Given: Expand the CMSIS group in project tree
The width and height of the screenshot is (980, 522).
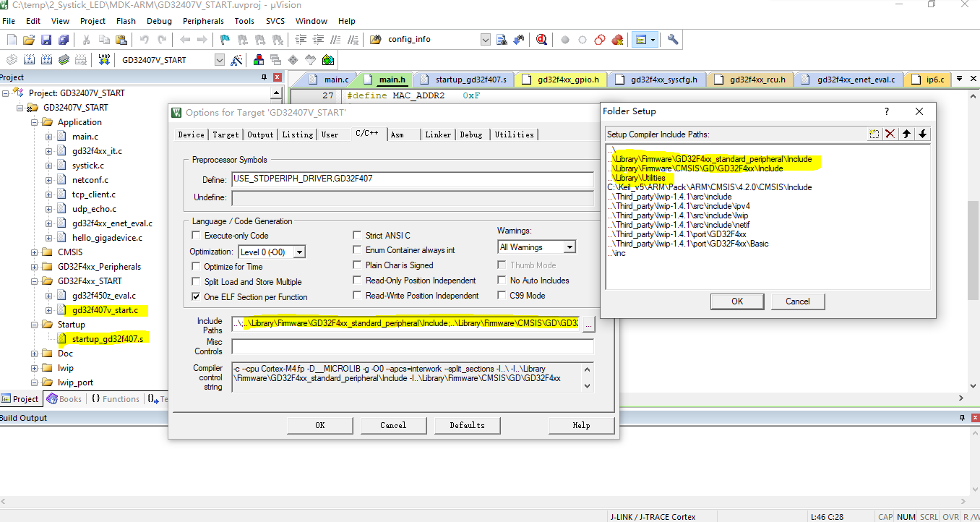Looking at the screenshot, I should tap(35, 252).
